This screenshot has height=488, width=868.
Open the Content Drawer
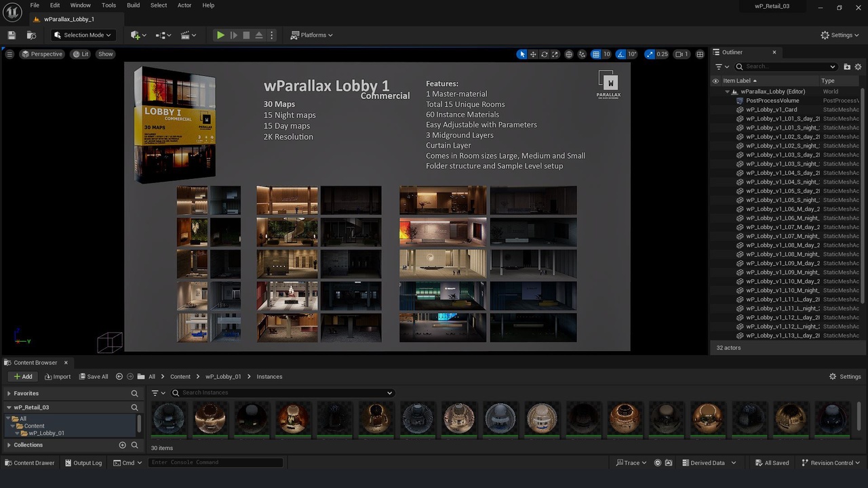[x=29, y=463]
